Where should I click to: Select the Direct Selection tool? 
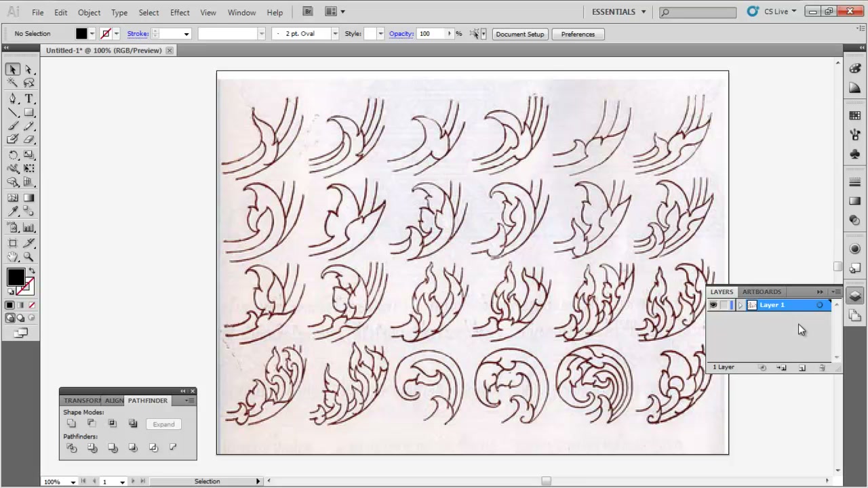tap(29, 70)
